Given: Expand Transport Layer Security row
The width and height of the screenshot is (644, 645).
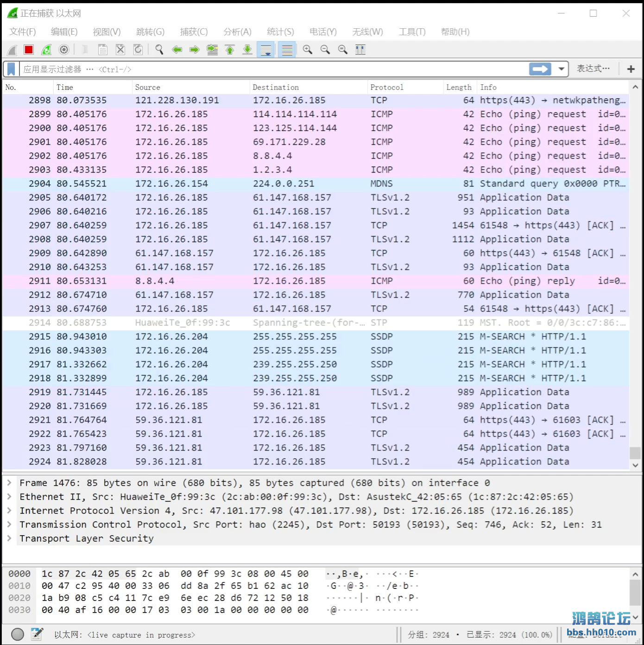Looking at the screenshot, I should (x=9, y=538).
